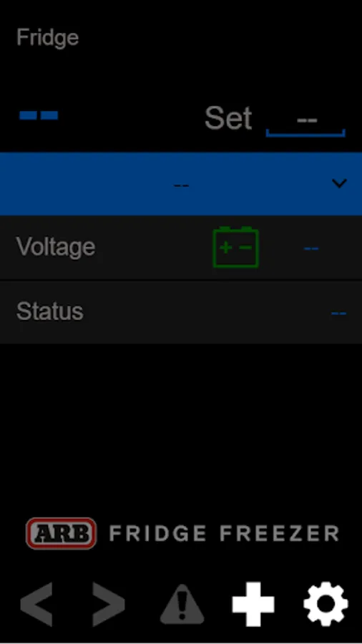Click the blue underline bracket beneath set value
The image size is (362, 644).
[x=305, y=133]
